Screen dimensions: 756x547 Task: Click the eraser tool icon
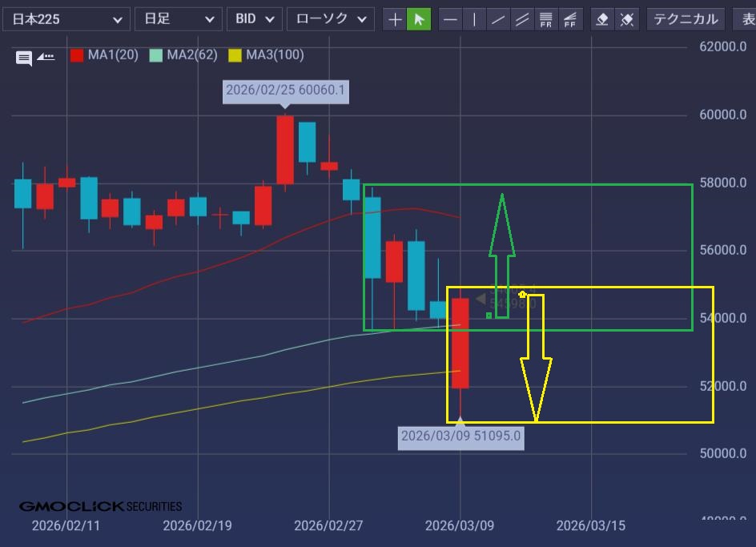click(x=604, y=19)
